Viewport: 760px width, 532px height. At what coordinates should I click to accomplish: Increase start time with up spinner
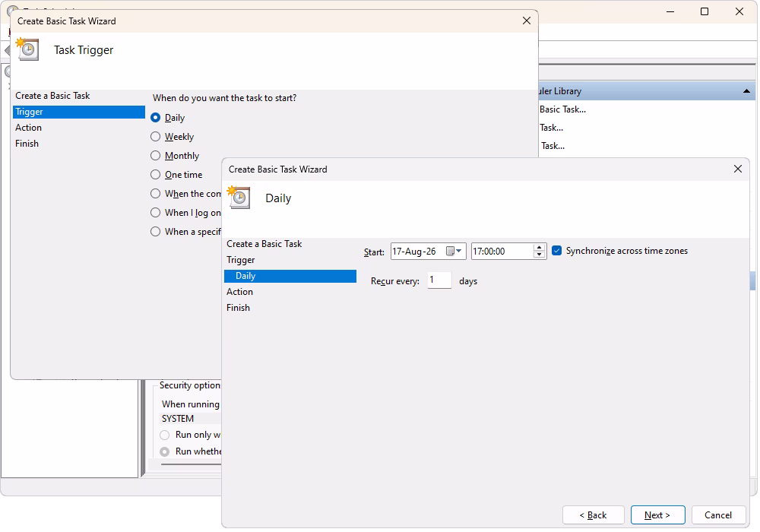[539, 248]
